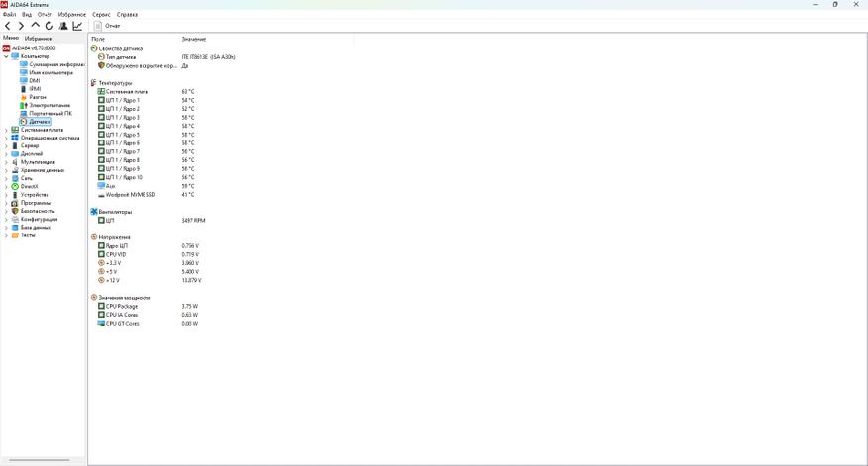This screenshot has height=466, width=868.
Task: Go forward with the toolbar right arrow
Action: [x=21, y=26]
